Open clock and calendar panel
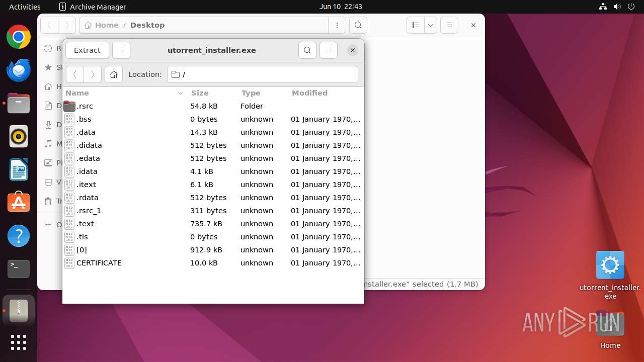Viewport: 644px width, 362px height. click(341, 7)
